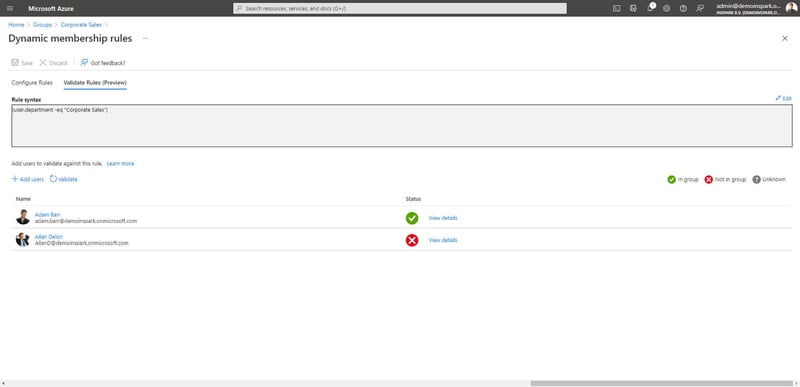The height and width of the screenshot is (387, 800).
Task: Open the Learn more link
Action: tap(120, 164)
